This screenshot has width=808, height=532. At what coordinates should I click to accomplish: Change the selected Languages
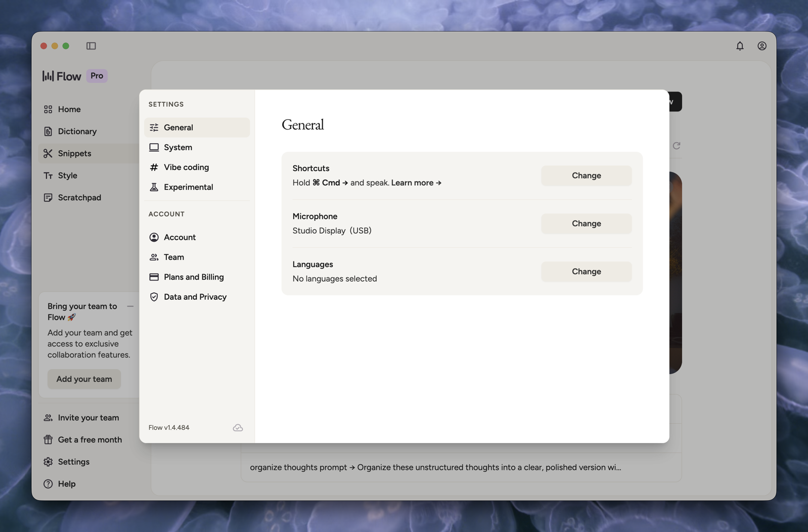click(x=586, y=272)
